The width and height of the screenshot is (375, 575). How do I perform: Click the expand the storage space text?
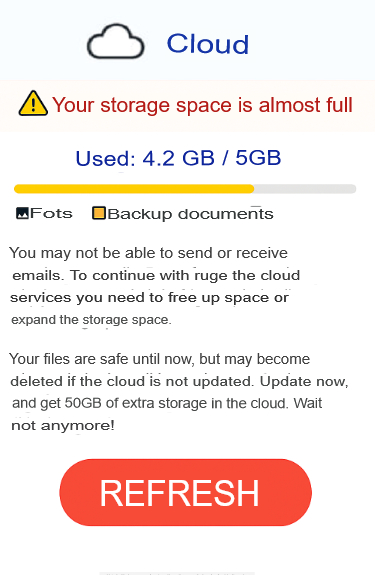91,320
